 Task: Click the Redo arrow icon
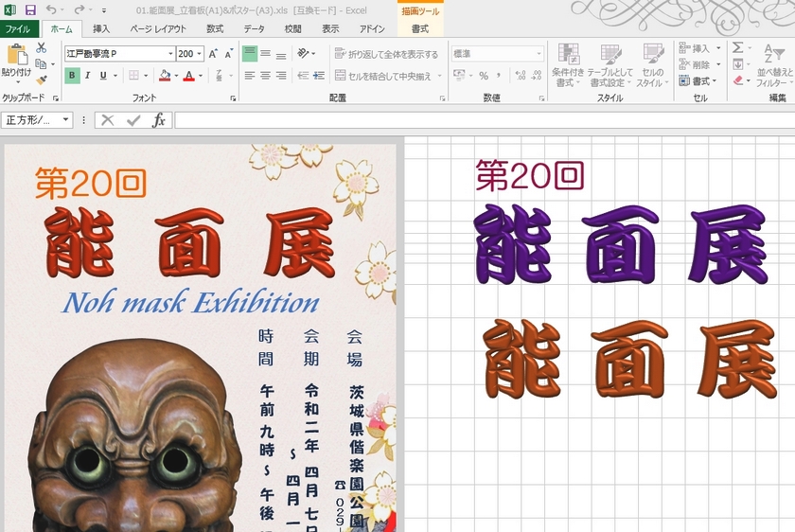pos(79,9)
